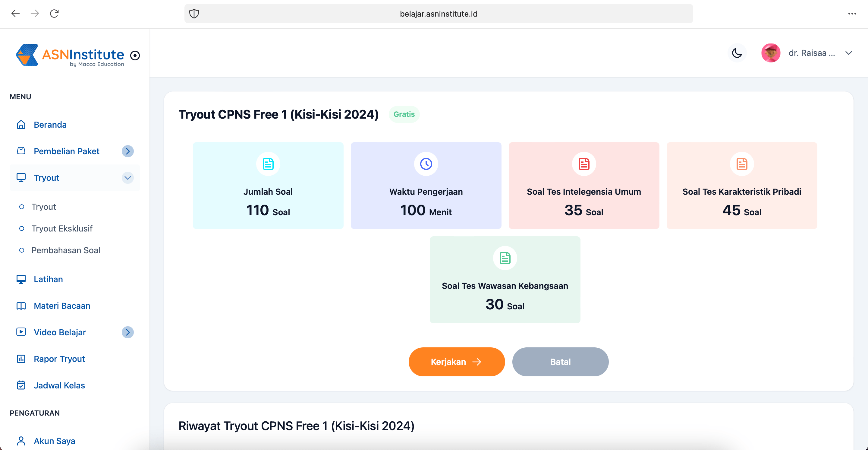Toggle sidebar pin radio icon beside logo
The width and height of the screenshot is (868, 450).
pos(135,55)
